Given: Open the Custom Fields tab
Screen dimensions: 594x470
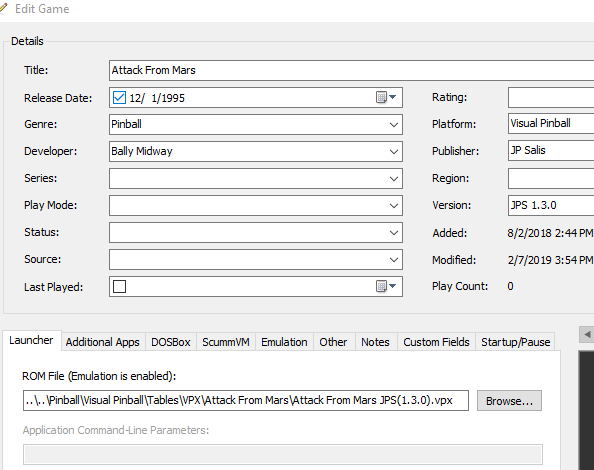Looking at the screenshot, I should pyautogui.click(x=436, y=342).
